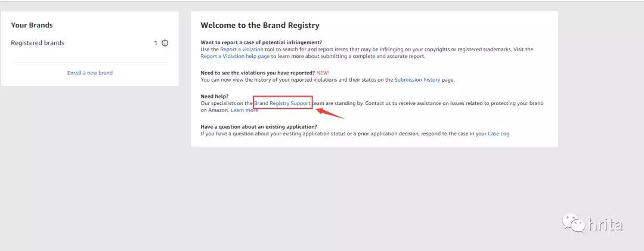Click the registered brands count number 1
Screen dimensions: 644x251
point(156,43)
